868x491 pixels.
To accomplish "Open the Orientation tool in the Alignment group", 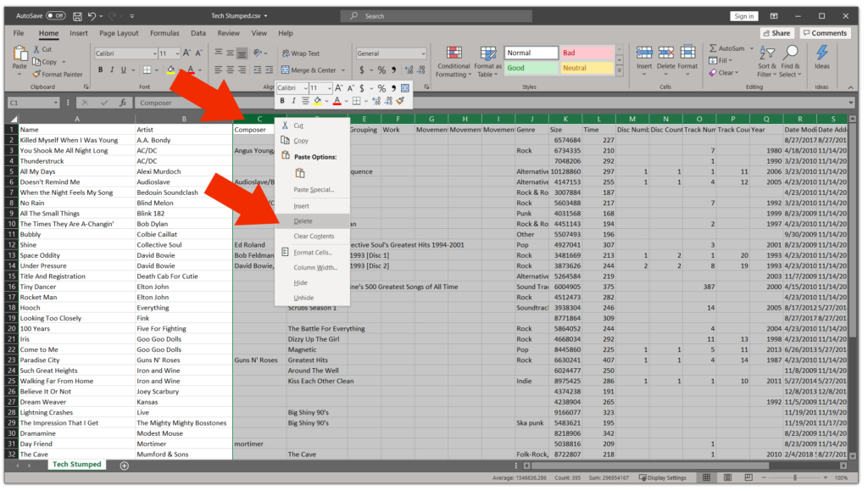I will (258, 53).
